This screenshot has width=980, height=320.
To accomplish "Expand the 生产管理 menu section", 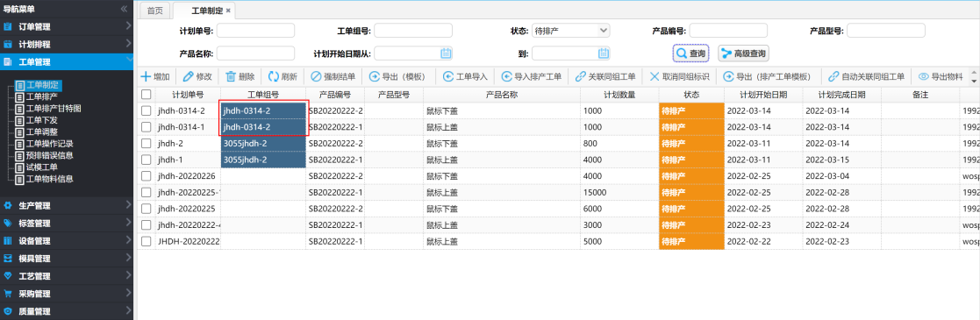I will pos(128,205).
